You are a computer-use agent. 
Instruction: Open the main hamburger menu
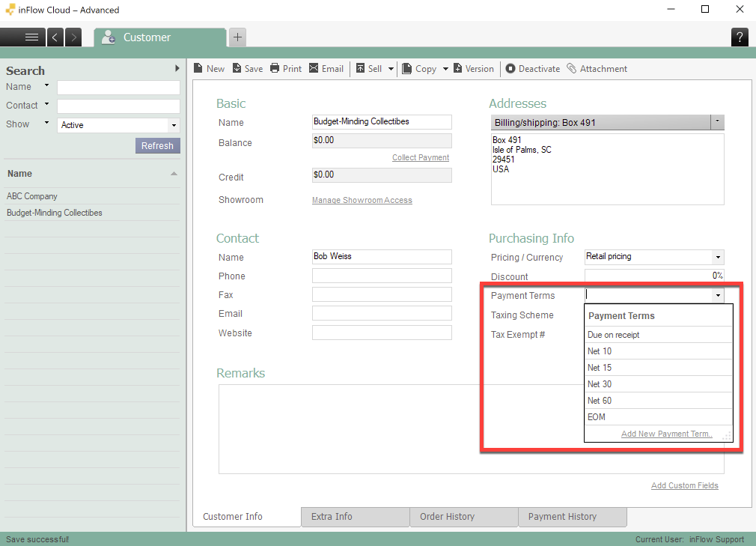tap(22, 37)
